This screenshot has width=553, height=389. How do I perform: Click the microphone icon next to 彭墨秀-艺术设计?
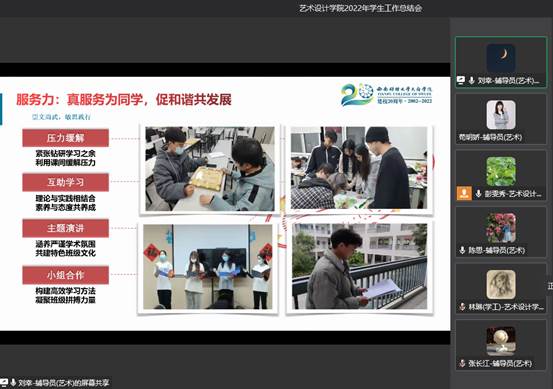(x=479, y=194)
